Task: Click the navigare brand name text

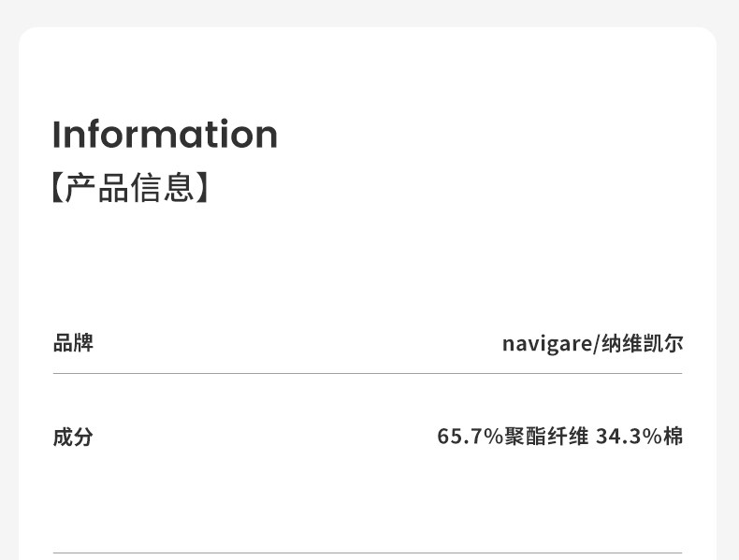Action: pyautogui.click(x=546, y=344)
